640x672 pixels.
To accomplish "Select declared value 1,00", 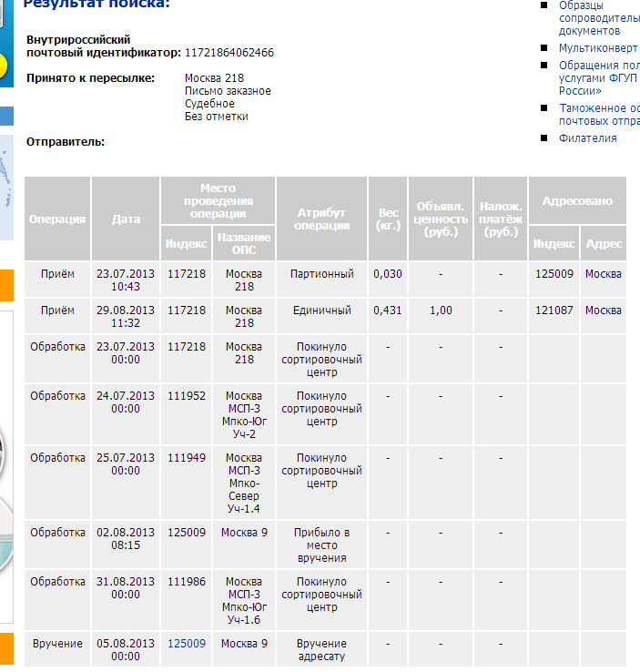I will click(441, 311).
